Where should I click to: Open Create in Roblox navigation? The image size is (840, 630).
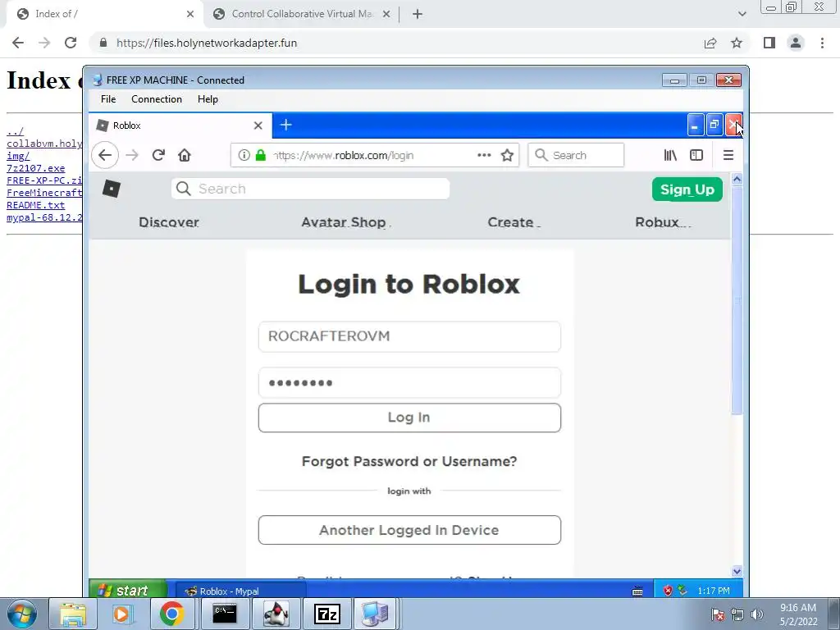[510, 222]
